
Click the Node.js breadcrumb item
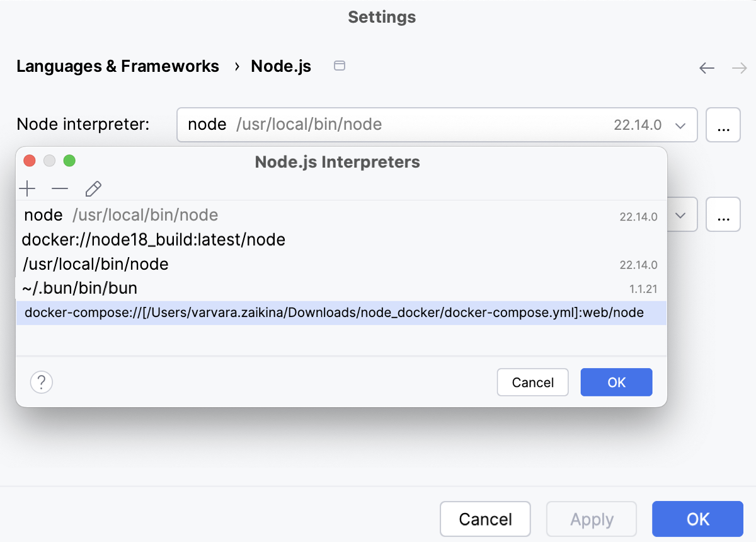[280, 66]
